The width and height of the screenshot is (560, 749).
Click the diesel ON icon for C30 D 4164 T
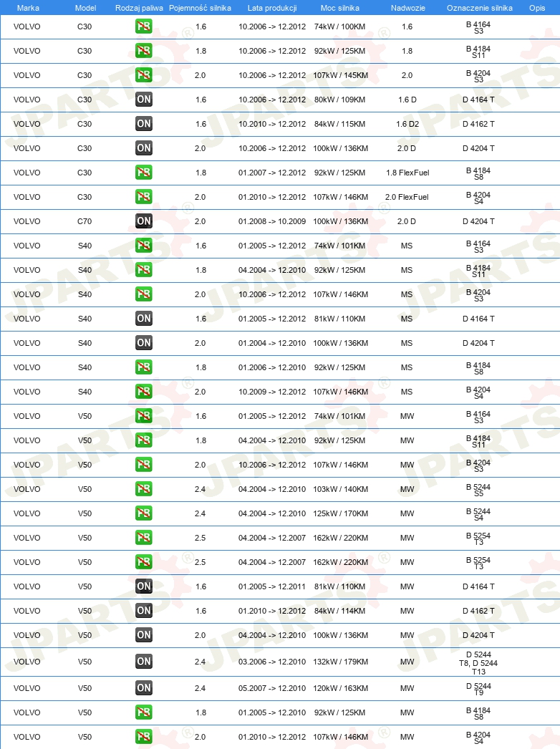point(144,100)
